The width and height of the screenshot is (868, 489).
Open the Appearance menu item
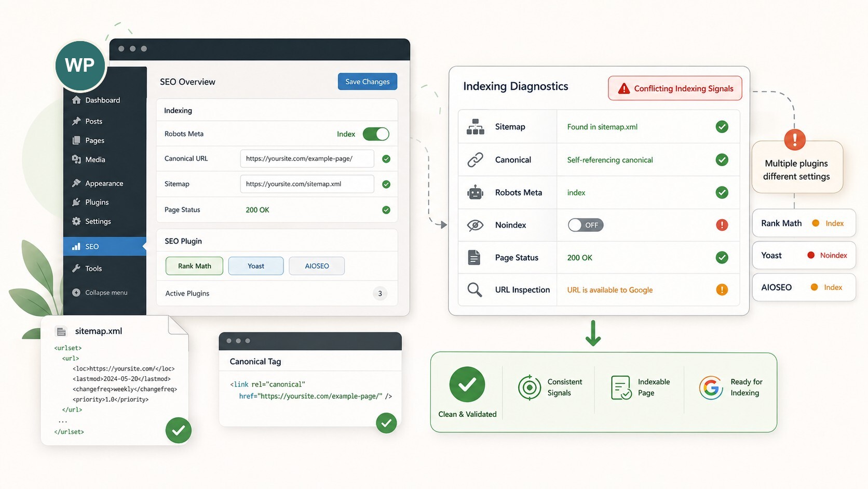pyautogui.click(x=105, y=183)
